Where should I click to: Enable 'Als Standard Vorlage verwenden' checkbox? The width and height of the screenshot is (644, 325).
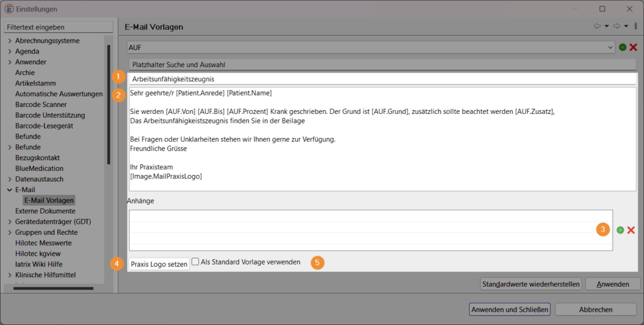click(196, 261)
